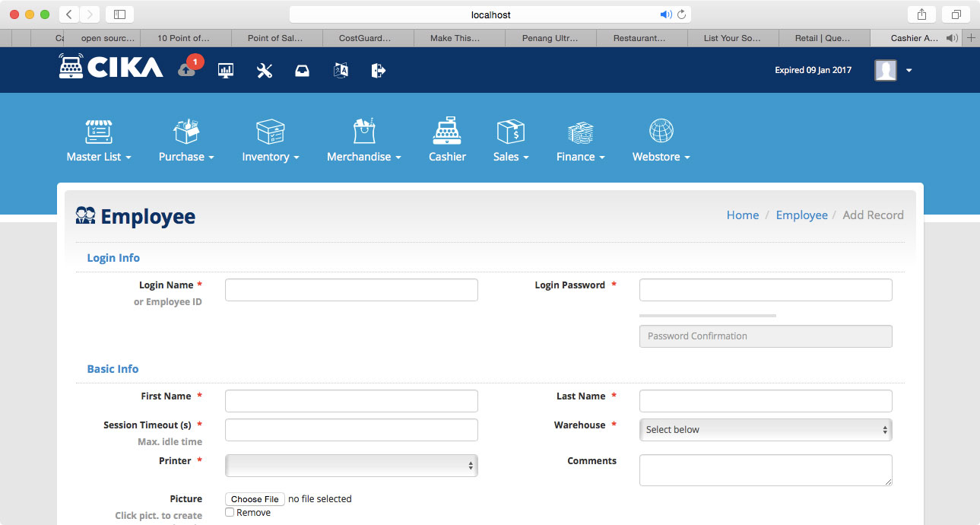The height and width of the screenshot is (525, 980).
Task: Click the Safari page reload button
Action: pos(681,14)
